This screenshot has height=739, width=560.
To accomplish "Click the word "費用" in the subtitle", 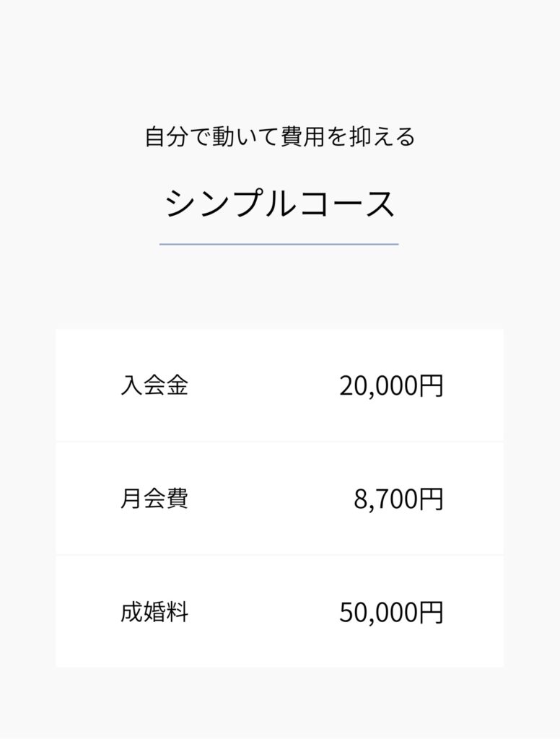I will point(302,136).
